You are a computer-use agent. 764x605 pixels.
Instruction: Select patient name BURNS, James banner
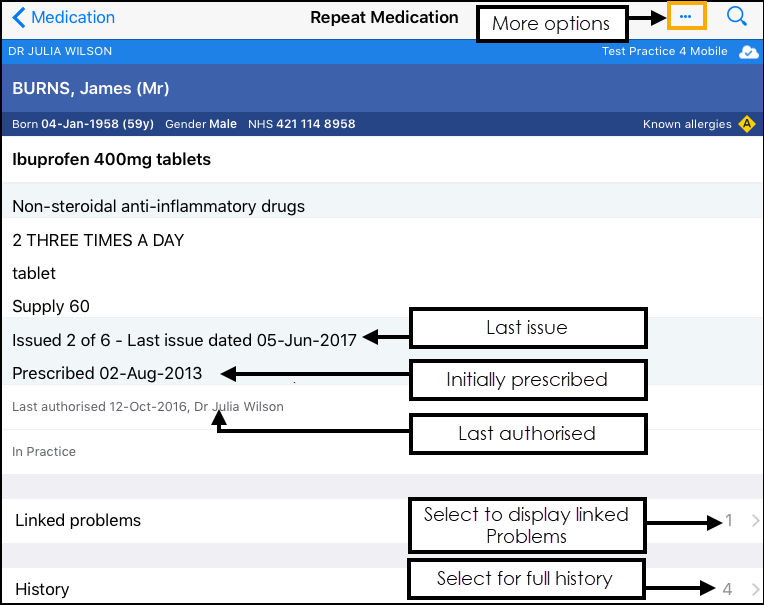91,88
